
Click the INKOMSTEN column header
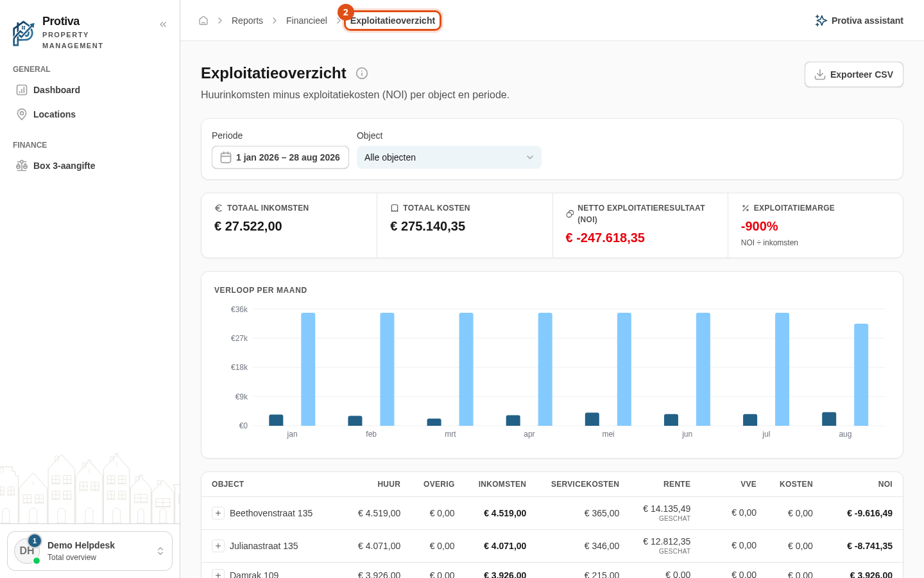pos(502,484)
